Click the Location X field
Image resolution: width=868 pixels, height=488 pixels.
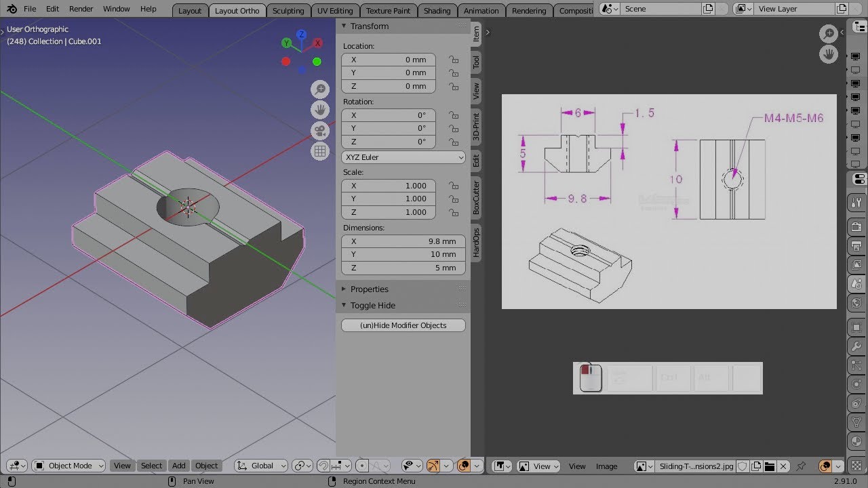coord(389,60)
